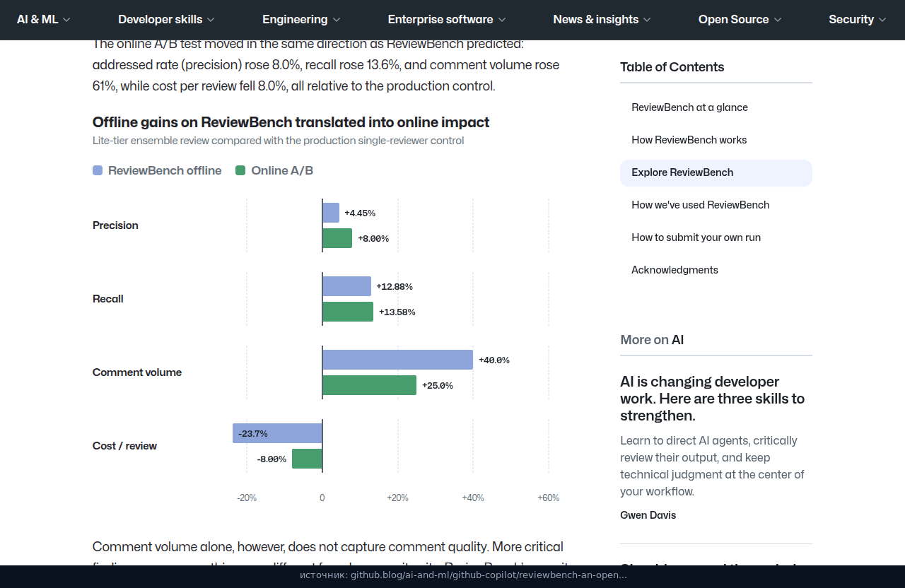Click the green Precision Online A/B bar
Screen dimensions: 905x588
pyautogui.click(x=337, y=238)
